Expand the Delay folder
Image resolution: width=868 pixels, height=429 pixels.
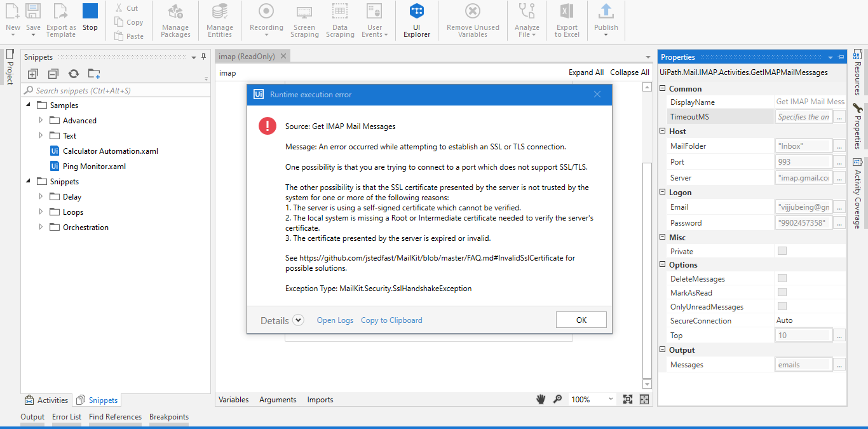(41, 196)
